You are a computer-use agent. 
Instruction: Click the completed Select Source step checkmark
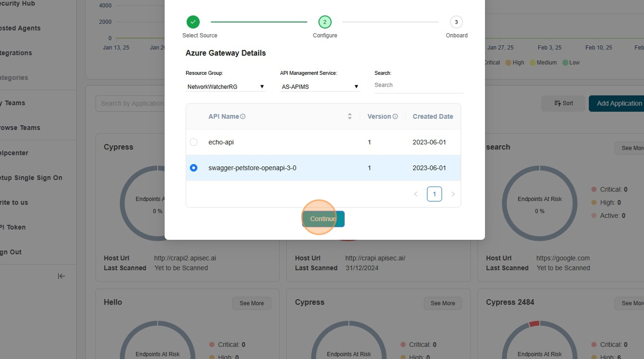click(193, 22)
